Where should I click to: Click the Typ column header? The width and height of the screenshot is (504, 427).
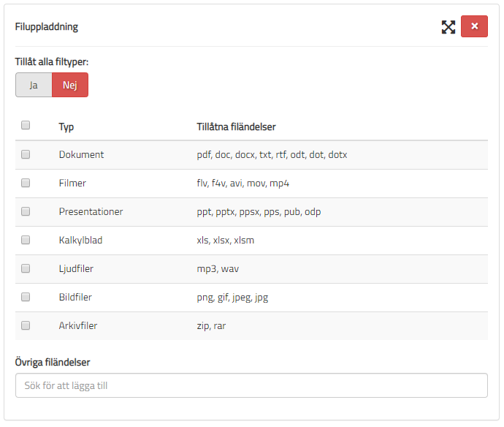point(66,127)
